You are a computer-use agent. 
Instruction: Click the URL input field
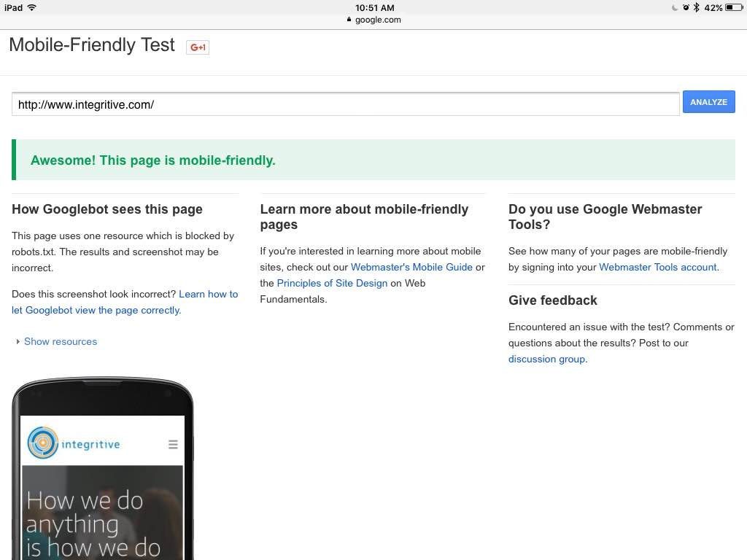coord(345,104)
